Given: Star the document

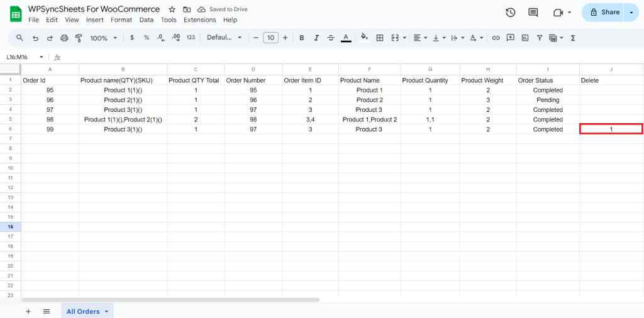Looking at the screenshot, I should (172, 9).
